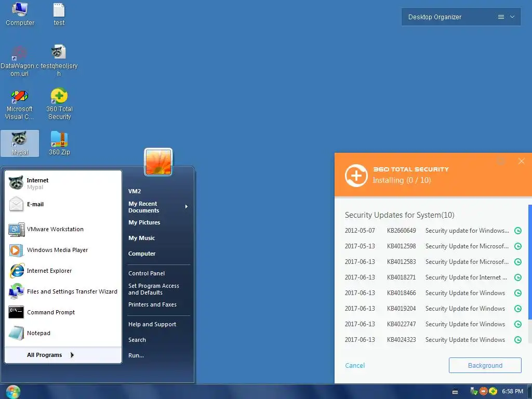Click the orange 360 tray icon
Image resolution: width=532 pixels, height=399 pixels.
click(484, 391)
